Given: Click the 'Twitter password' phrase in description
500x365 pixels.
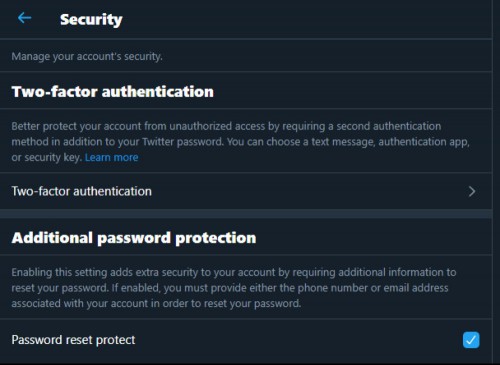Looking at the screenshot, I should coord(183,142).
